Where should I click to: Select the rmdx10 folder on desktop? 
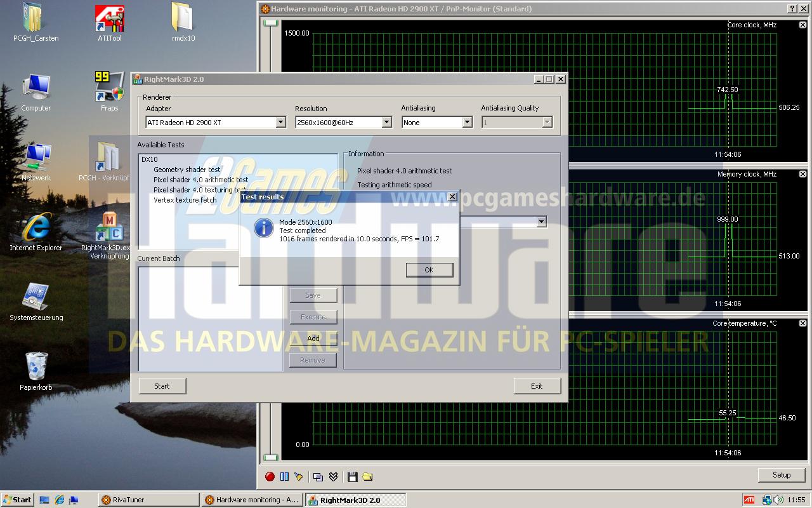183,23
